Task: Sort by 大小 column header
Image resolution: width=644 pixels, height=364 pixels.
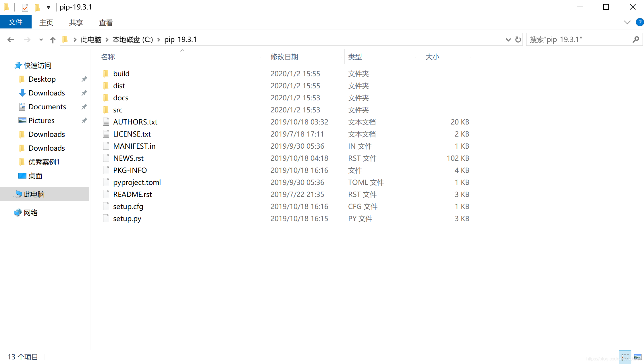Action: [x=432, y=57]
